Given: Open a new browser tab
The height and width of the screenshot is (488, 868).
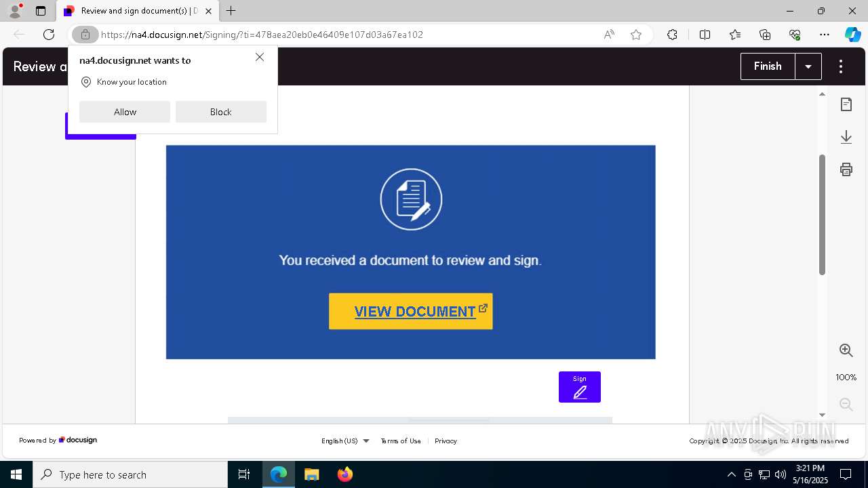Looking at the screenshot, I should (231, 11).
